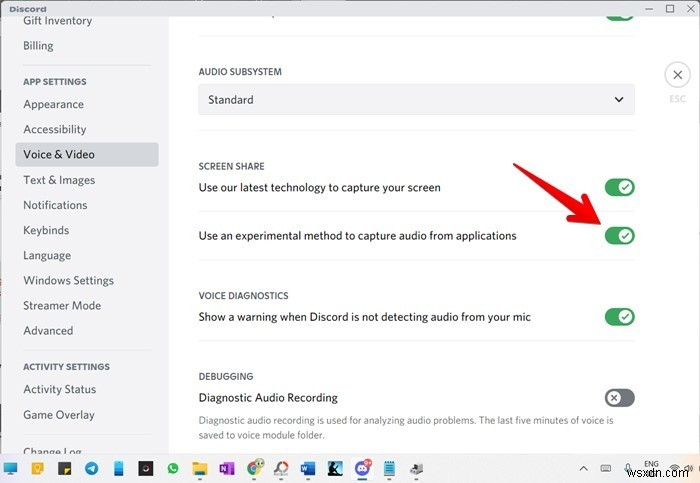Open Accessibility settings
The height and width of the screenshot is (483, 700).
click(x=55, y=129)
